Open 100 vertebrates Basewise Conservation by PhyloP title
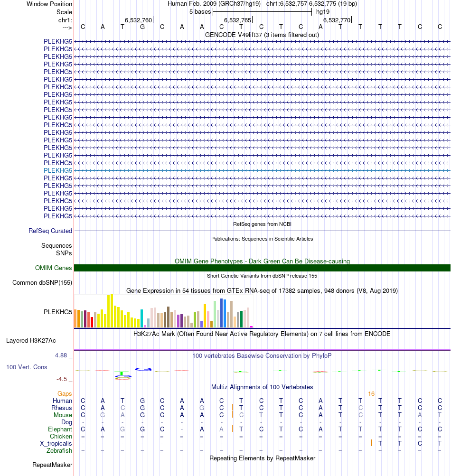 tap(262, 356)
